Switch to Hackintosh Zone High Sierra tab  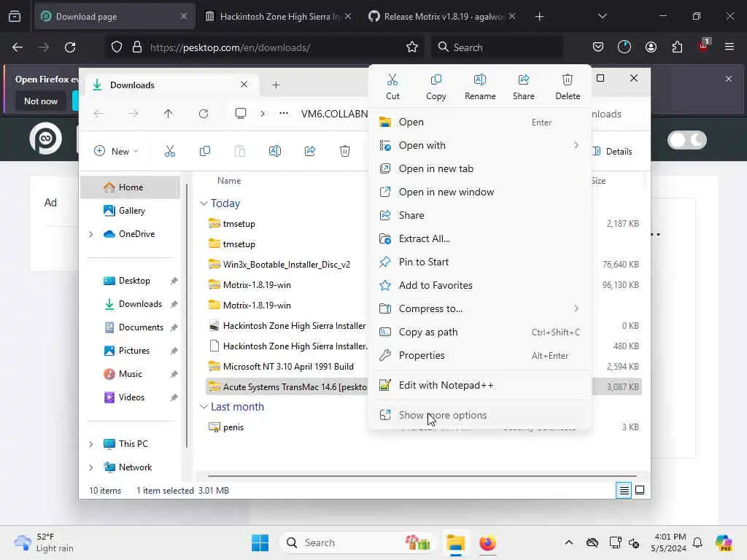[279, 16]
